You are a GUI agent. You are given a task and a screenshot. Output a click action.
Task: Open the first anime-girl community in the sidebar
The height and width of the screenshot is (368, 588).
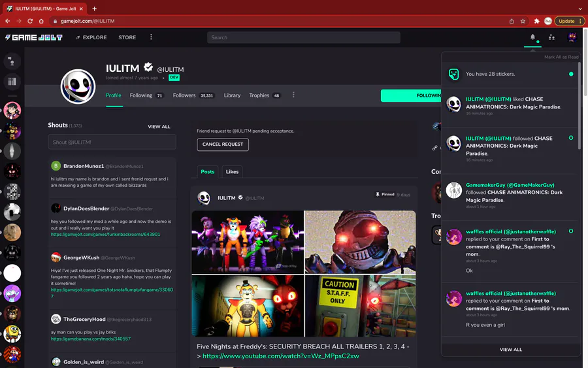12,110
